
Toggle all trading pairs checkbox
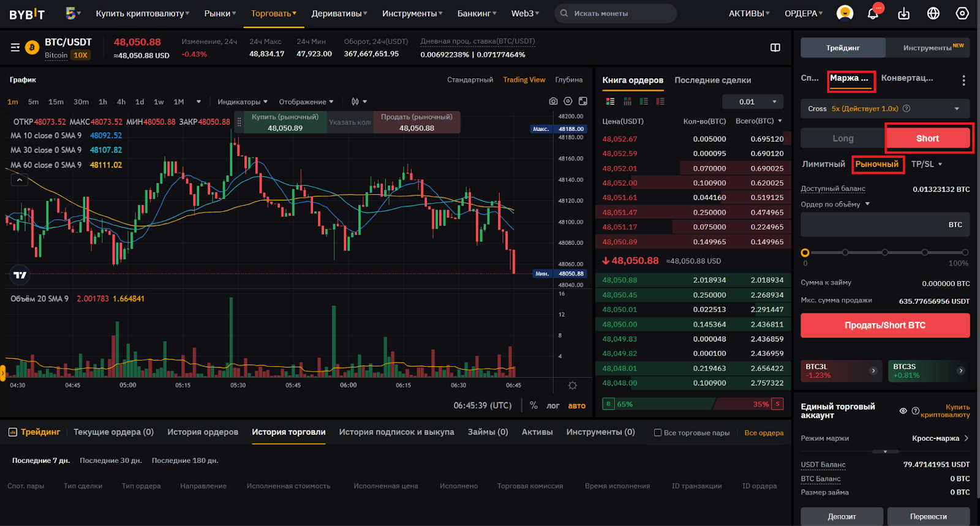pos(658,433)
